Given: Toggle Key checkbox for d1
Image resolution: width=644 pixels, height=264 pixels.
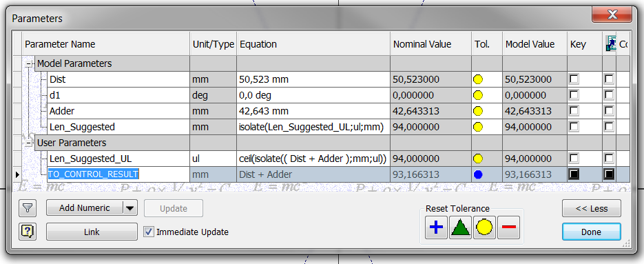Looking at the screenshot, I should click(574, 95).
